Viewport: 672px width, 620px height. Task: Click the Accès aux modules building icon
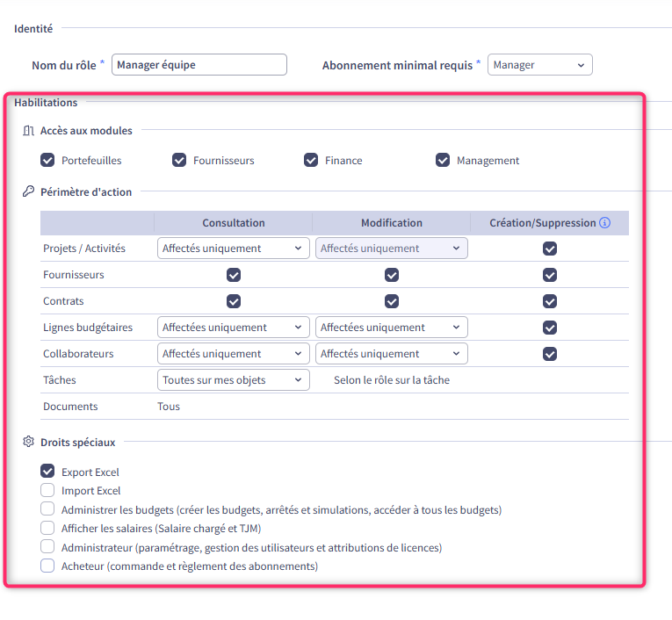coord(28,130)
